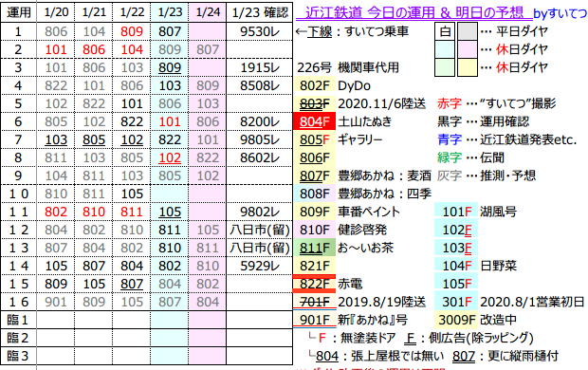Click the pink 休日ダイヤ legend swatch
This screenshot has height=370, width=588.
[468, 49]
